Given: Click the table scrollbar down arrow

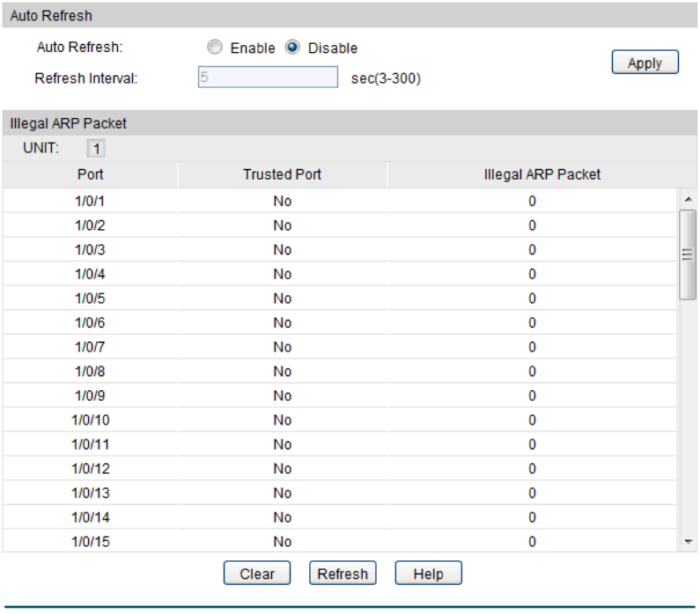Looking at the screenshot, I should tap(688, 542).
